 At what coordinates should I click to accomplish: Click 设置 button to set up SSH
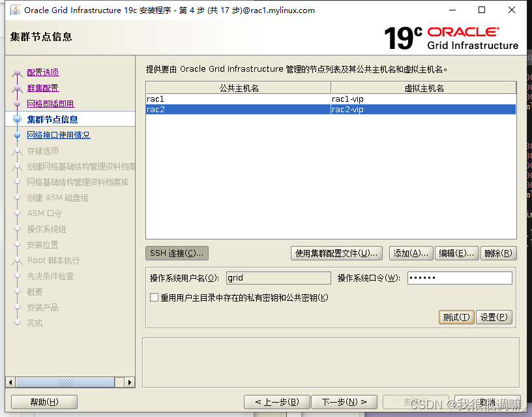click(x=494, y=317)
